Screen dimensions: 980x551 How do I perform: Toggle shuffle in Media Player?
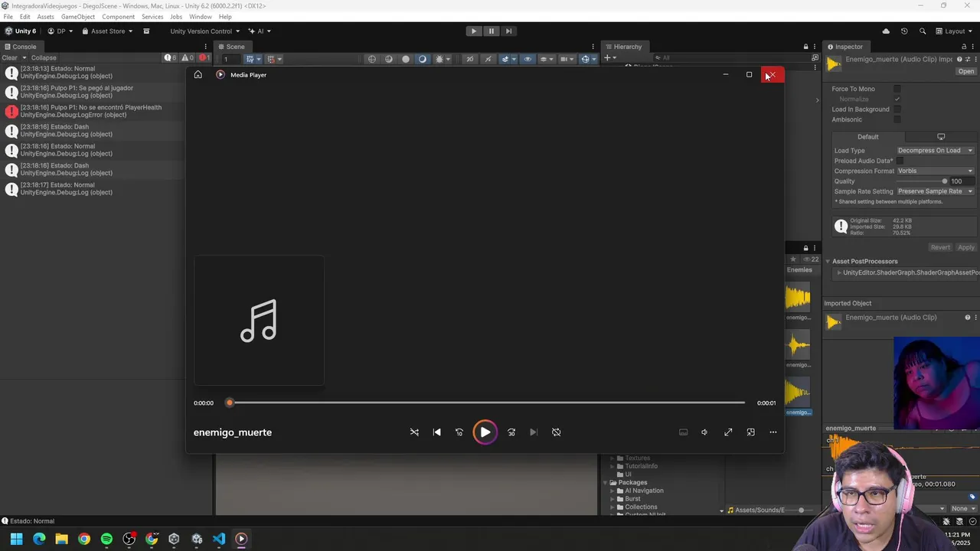pos(414,432)
